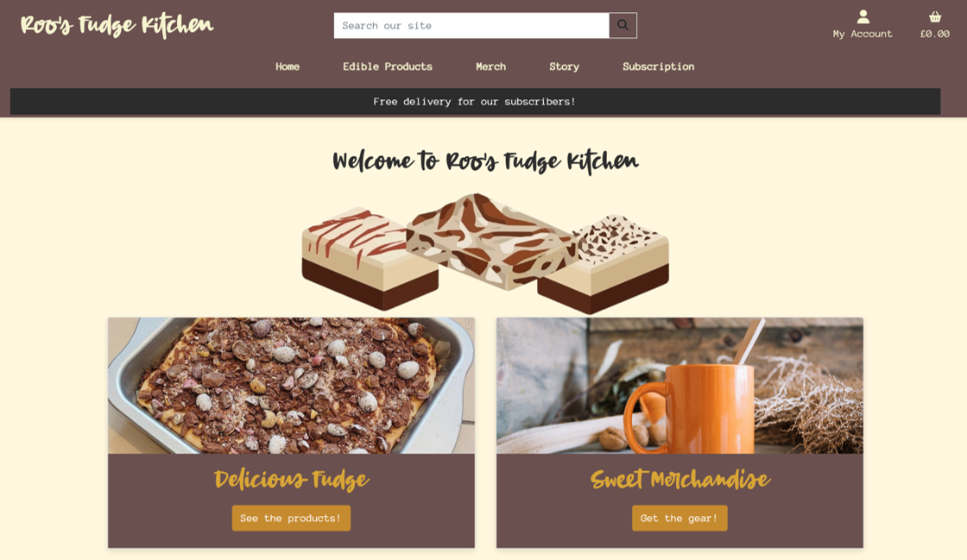Click the 'Sweet Merchandise' heading
This screenshot has width=967, height=560.
[679, 479]
